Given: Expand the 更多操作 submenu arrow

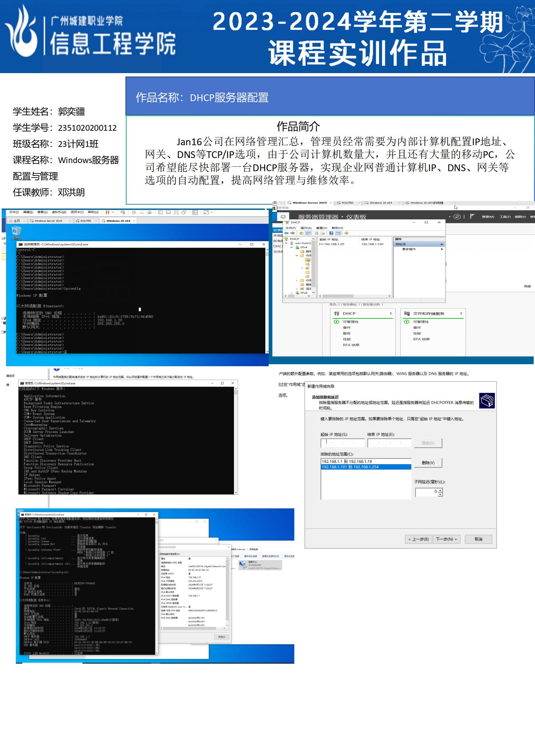Looking at the screenshot, I should click(442, 249).
